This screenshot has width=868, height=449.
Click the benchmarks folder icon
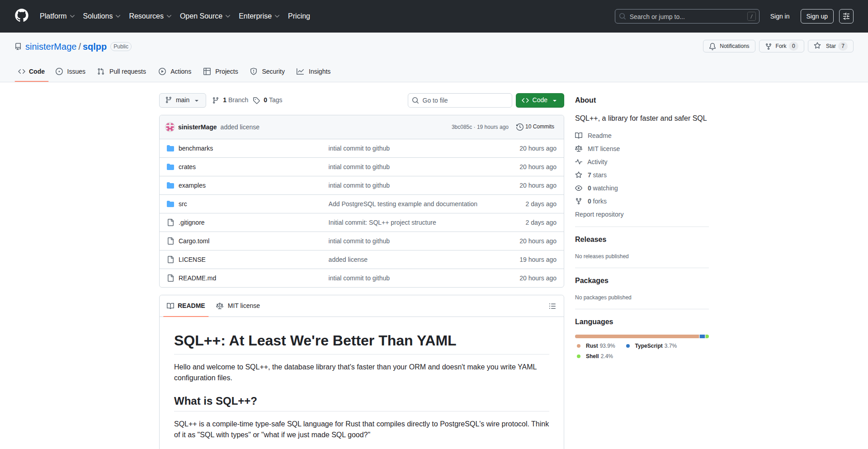(170, 148)
